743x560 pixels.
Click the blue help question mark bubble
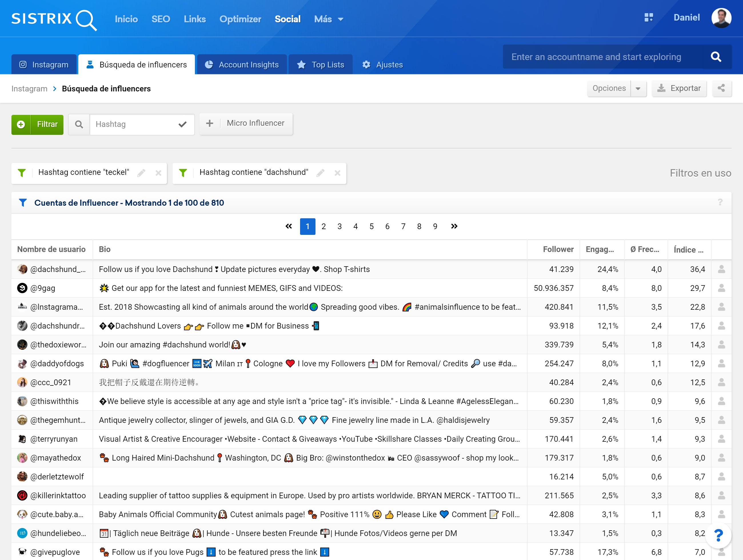(718, 535)
